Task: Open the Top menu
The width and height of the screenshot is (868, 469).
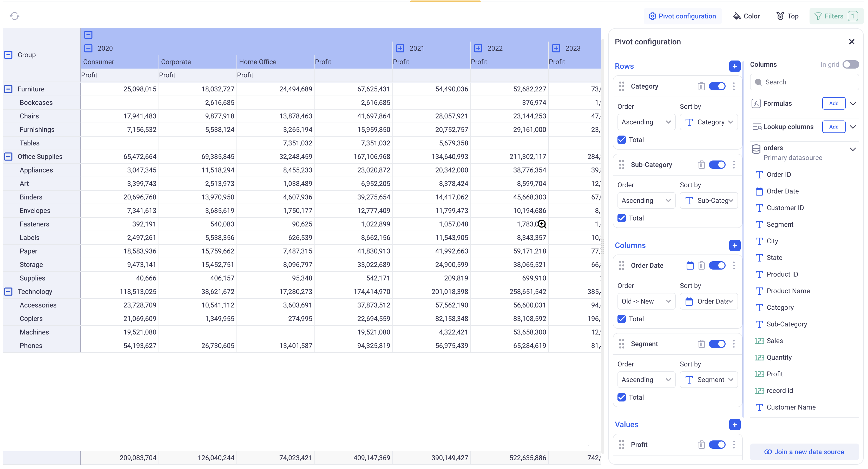Action: coord(787,16)
